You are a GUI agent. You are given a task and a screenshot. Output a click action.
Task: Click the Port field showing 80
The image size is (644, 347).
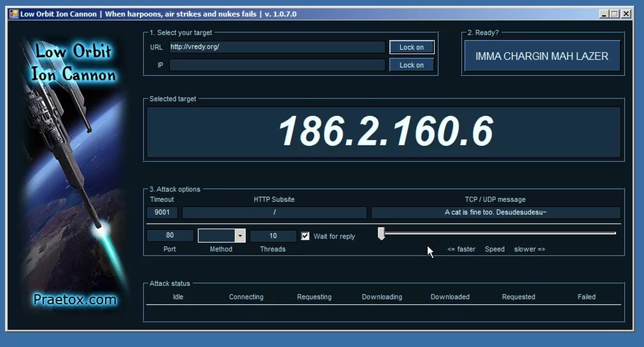[x=170, y=235]
